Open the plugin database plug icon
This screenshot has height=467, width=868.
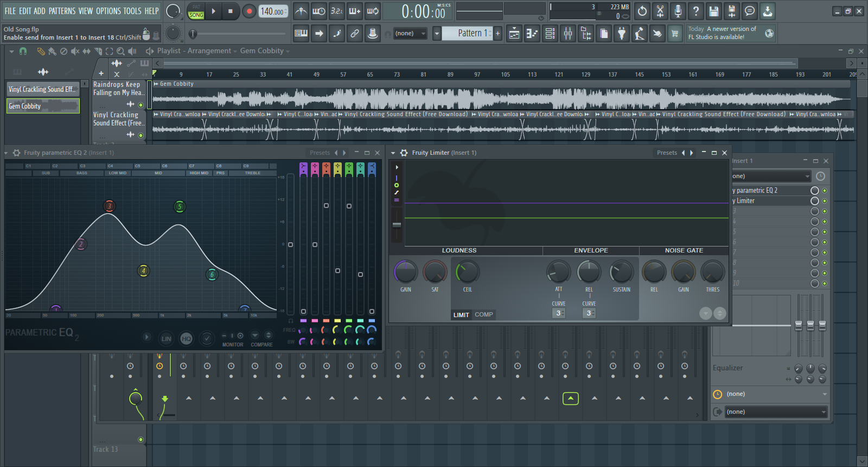(x=622, y=34)
